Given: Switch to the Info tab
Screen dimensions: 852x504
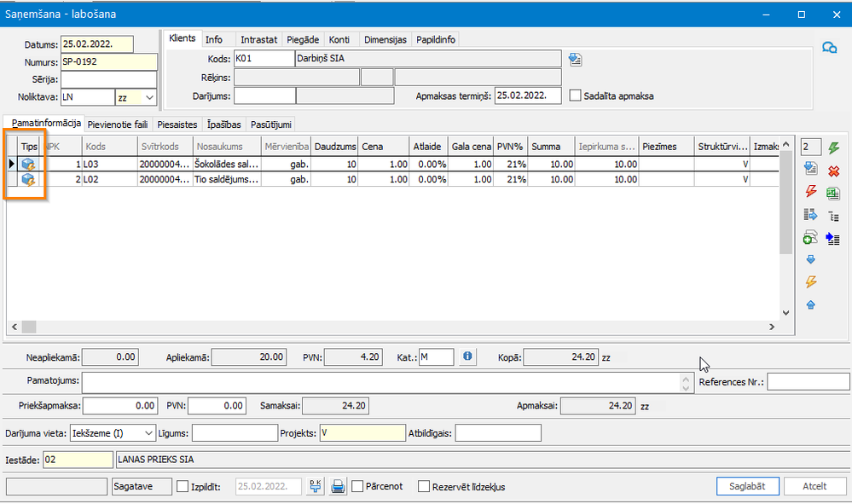Looking at the screenshot, I should coord(213,39).
